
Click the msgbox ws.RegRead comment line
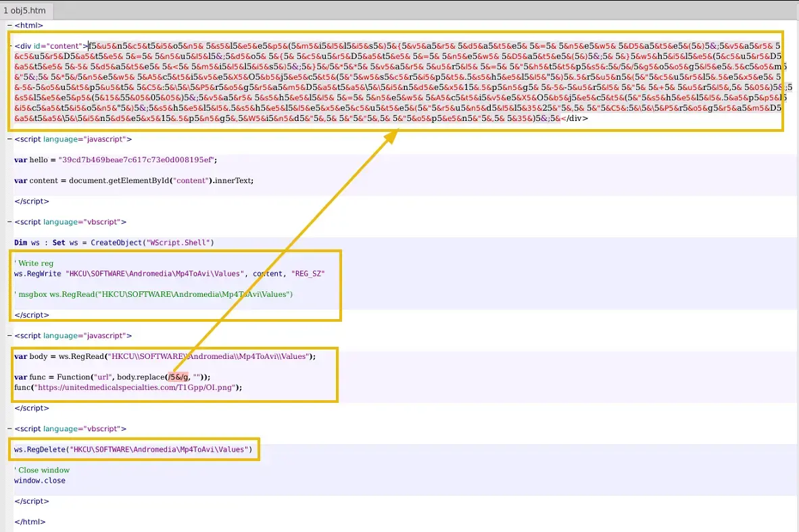pos(153,294)
